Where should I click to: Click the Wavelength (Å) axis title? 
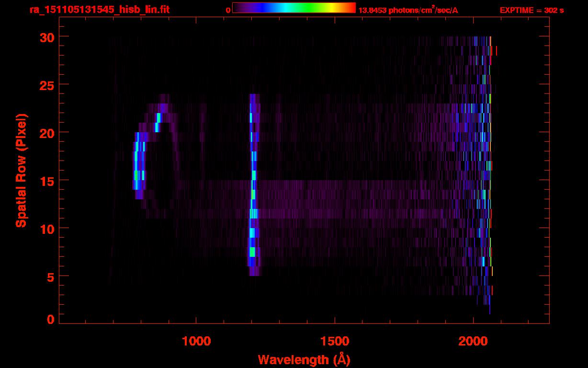point(304,359)
